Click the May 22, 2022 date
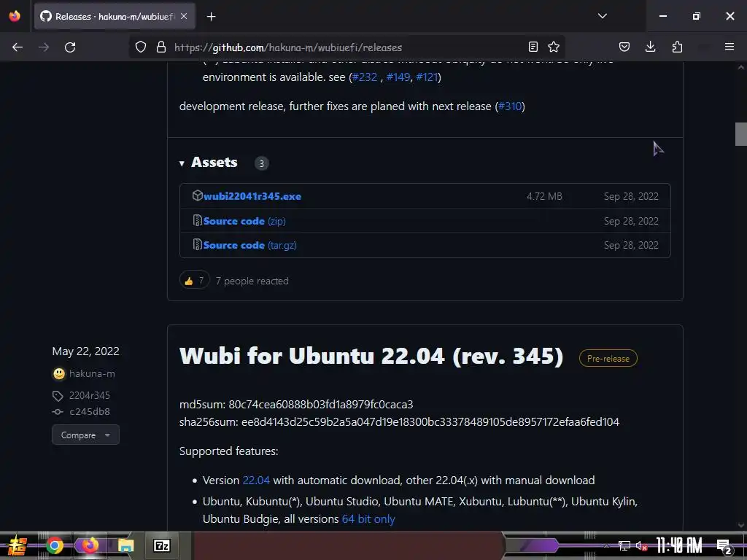Image resolution: width=747 pixels, height=560 pixels. 86,351
